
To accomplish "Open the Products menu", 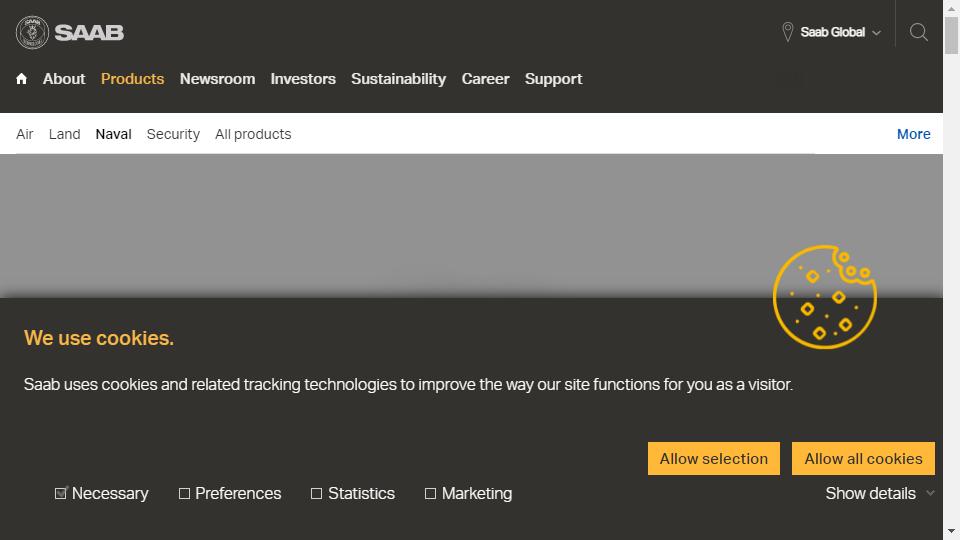I will [x=132, y=79].
